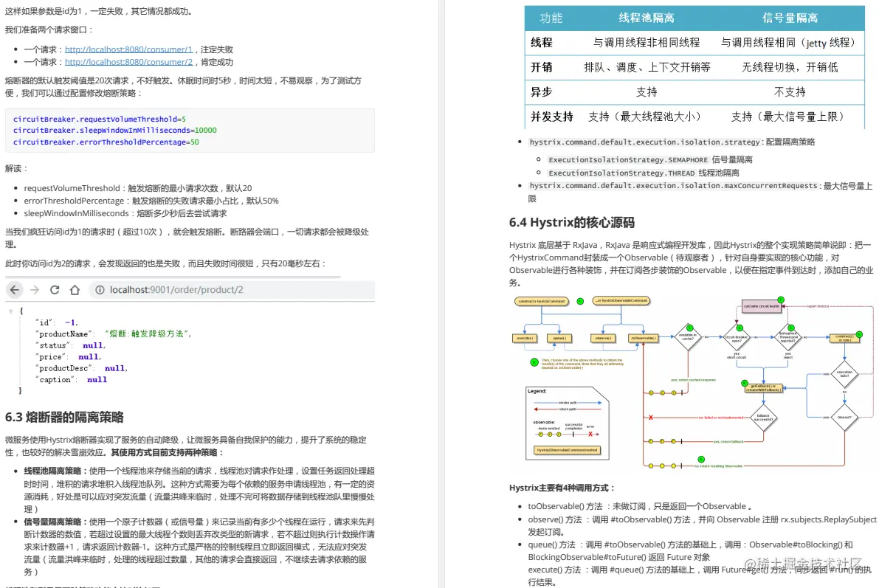The width and height of the screenshot is (879, 588).
Task: Click the requestVolumeThreshold bullet item
Action: tap(138, 188)
